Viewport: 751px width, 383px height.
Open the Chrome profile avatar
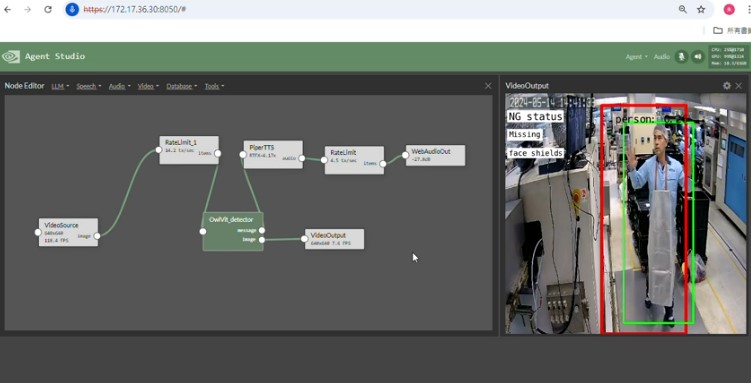pyautogui.click(x=729, y=10)
